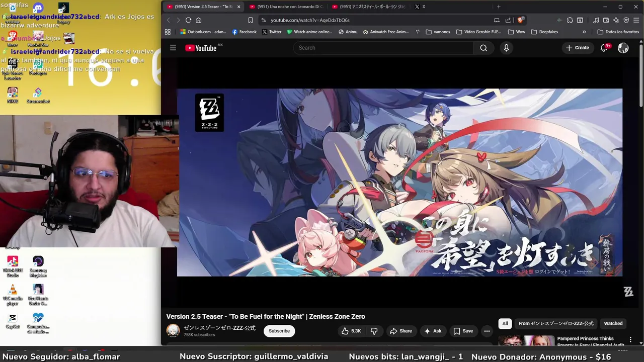This screenshot has height=362, width=644.
Task: Open the Todos los favoritos folder
Action: click(618, 32)
